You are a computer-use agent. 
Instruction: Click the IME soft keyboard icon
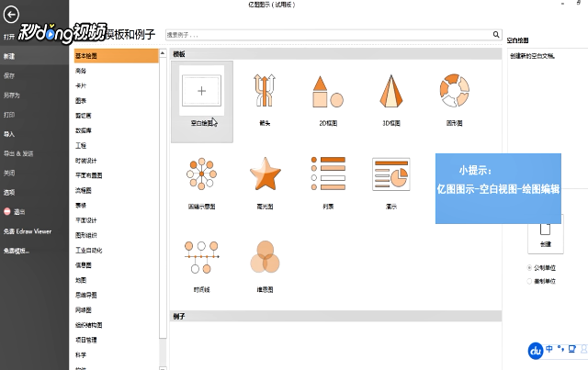coord(571,349)
